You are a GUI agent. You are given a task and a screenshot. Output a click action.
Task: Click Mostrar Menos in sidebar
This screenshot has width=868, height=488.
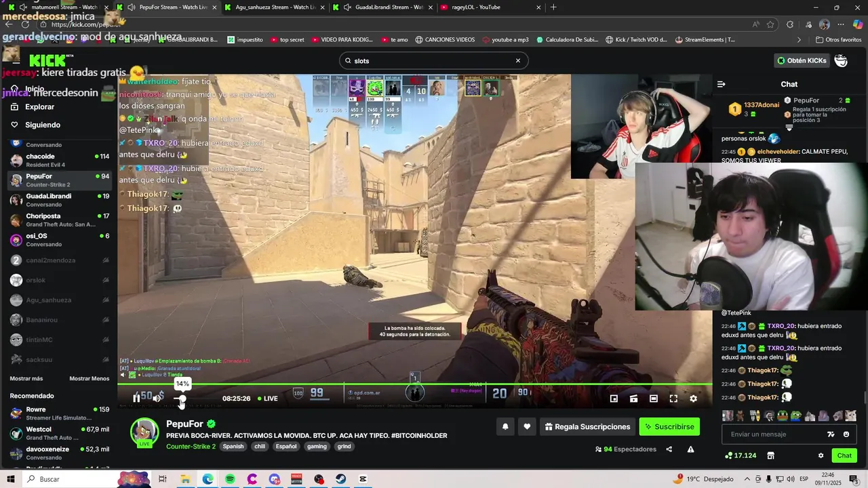point(89,378)
